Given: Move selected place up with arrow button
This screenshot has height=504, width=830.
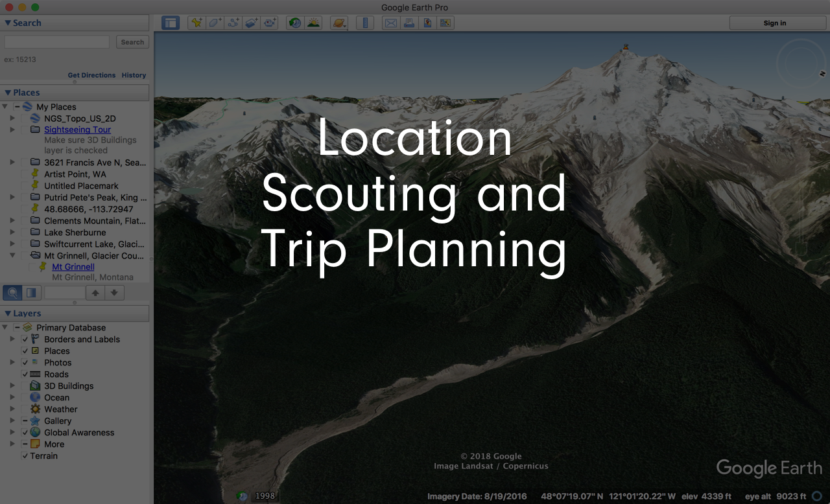Looking at the screenshot, I should (x=95, y=293).
